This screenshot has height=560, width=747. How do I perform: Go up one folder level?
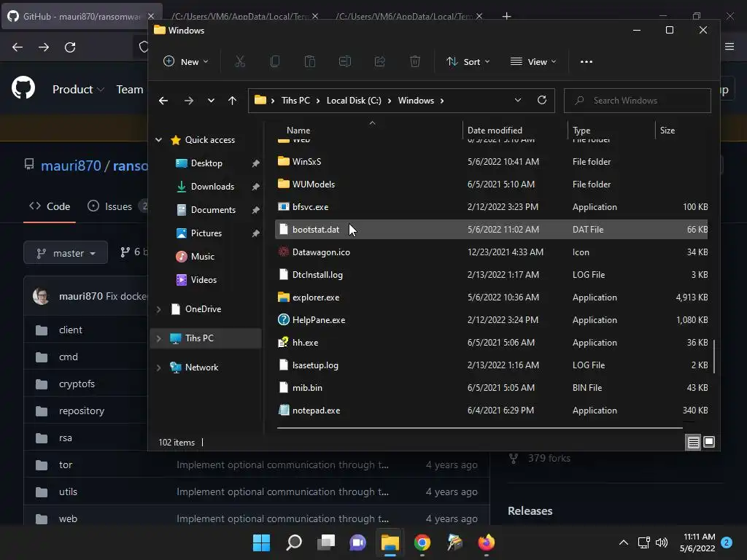232,101
